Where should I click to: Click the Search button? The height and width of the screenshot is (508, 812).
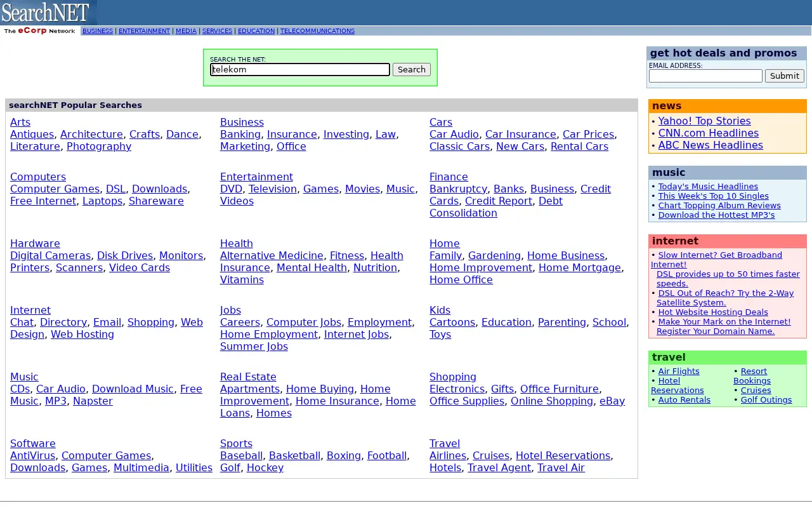tap(412, 70)
